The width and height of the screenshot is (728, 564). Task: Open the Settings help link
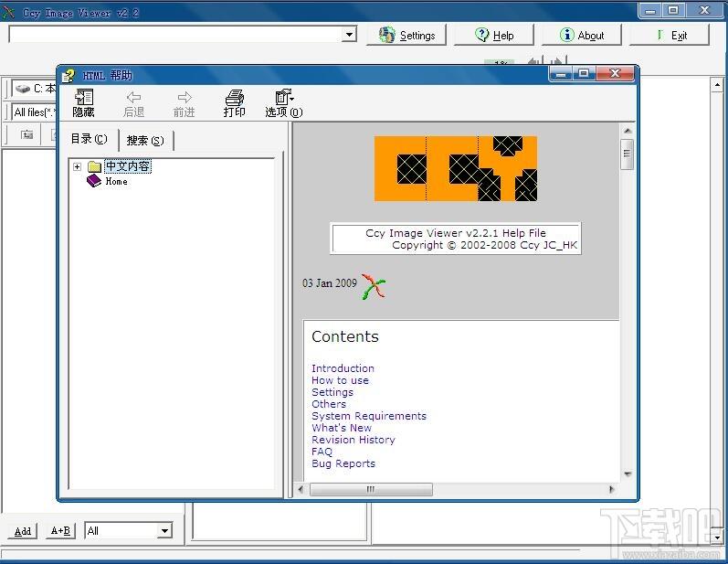[332, 392]
